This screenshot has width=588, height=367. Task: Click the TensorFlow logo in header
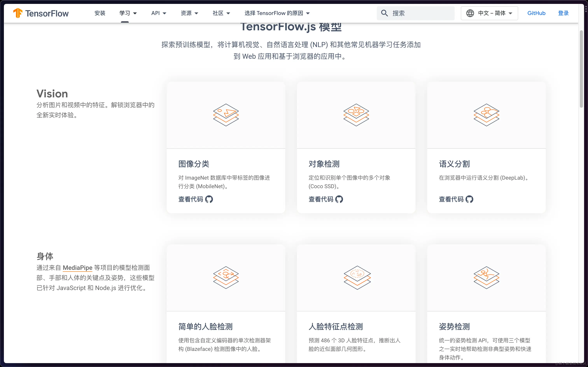coord(41,13)
